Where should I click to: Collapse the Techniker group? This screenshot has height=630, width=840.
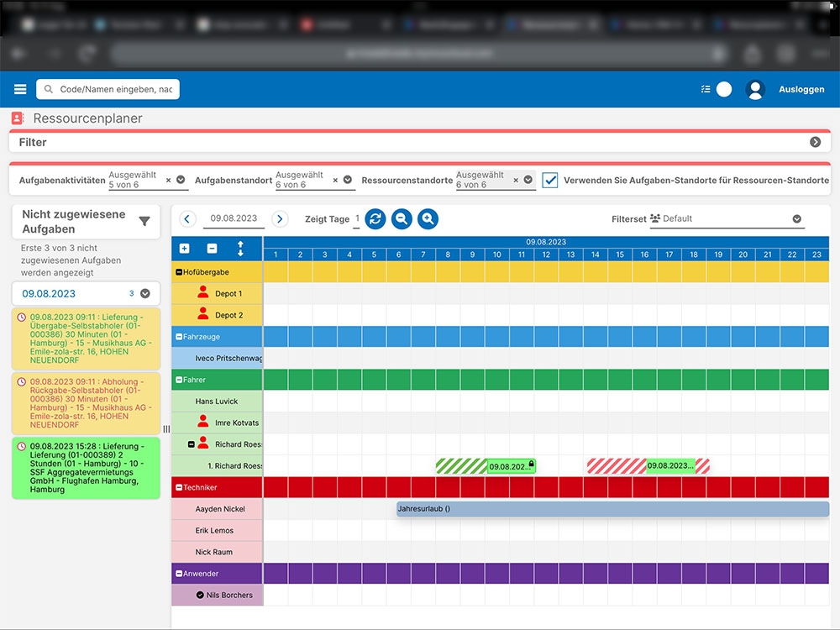(179, 487)
